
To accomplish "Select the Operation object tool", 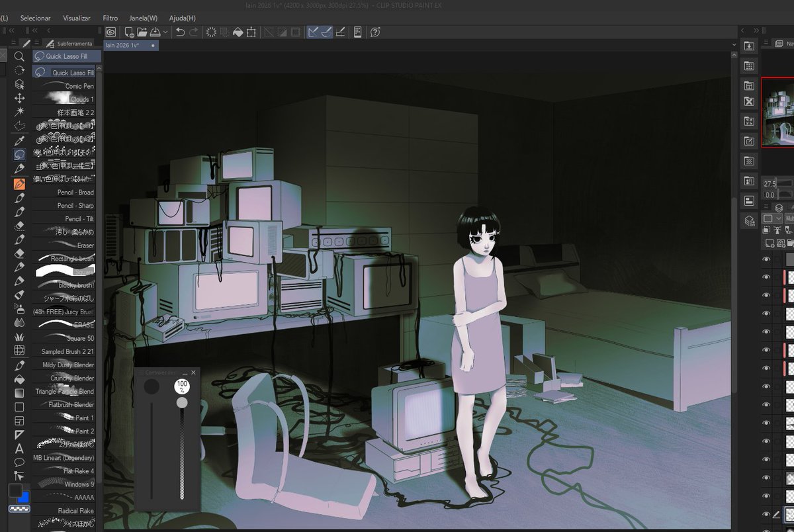I will 19,84.
